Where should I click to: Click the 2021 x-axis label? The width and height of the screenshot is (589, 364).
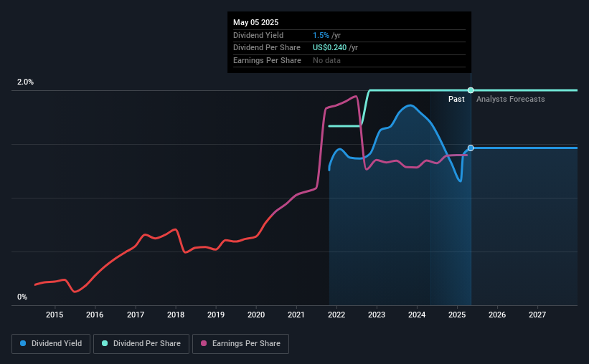[296, 315]
